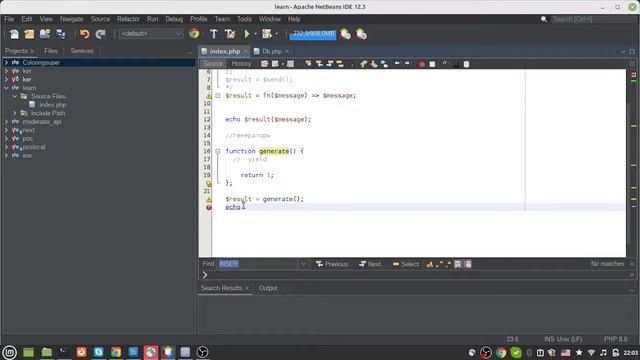Switch to the Files tab
The image size is (640, 360).
pyautogui.click(x=51, y=51)
